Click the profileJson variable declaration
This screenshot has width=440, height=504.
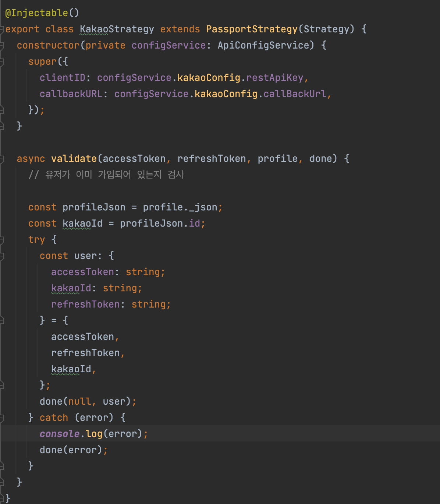94,207
